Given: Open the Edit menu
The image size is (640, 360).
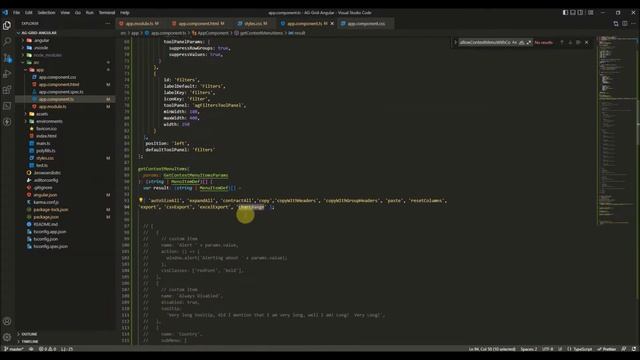Looking at the screenshot, I should point(29,13).
